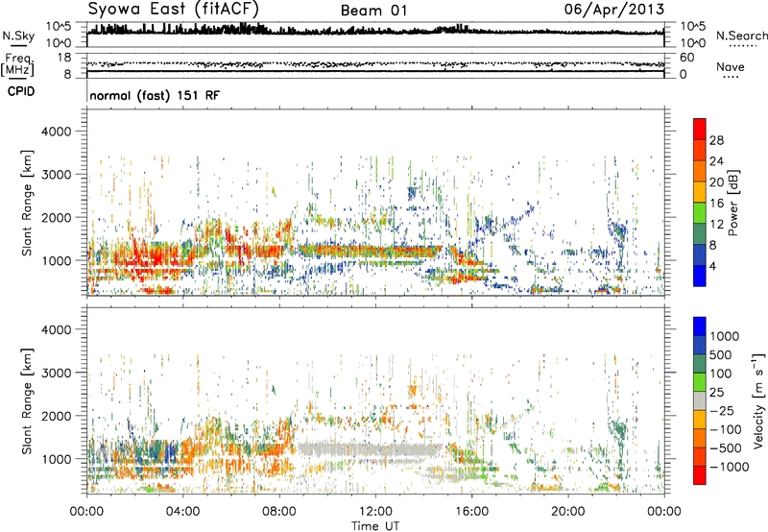
Task: Click the 'Nave' legend label
Action: click(731, 66)
